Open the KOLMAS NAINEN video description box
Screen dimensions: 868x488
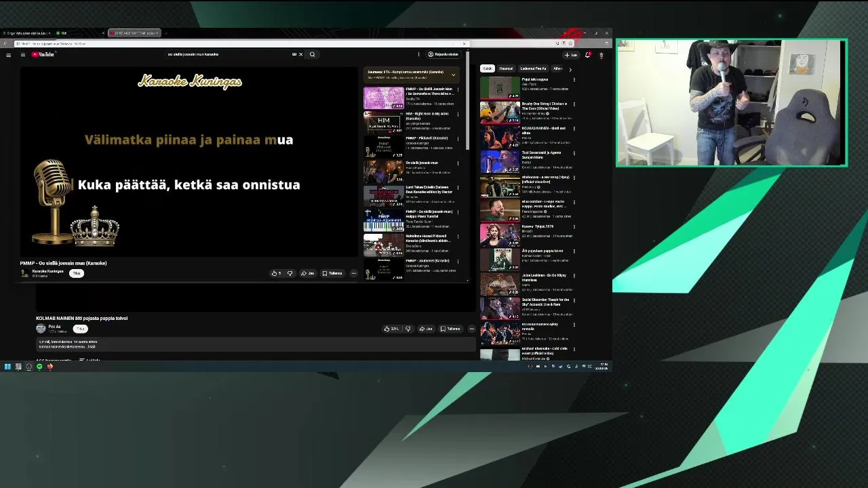pos(256,344)
